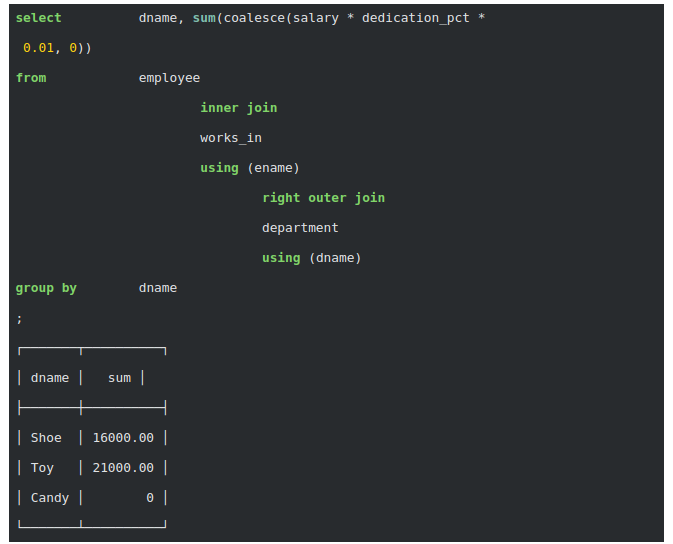Click the 0.01 numeric literal
The height and width of the screenshot is (544, 673).
tap(39, 48)
